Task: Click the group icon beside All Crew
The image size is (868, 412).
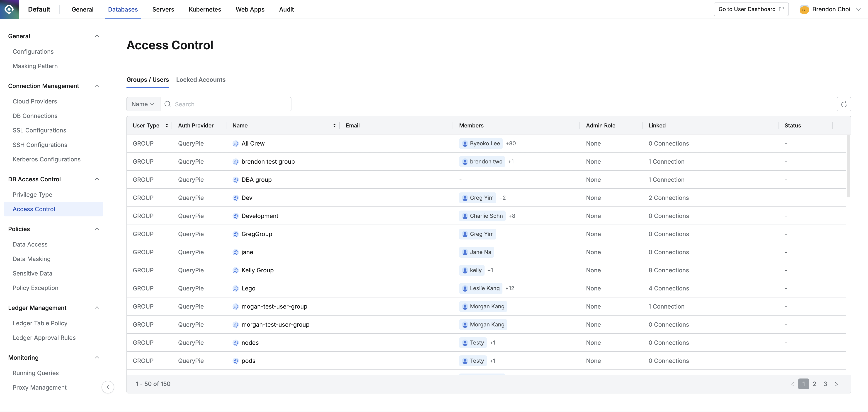Action: (x=235, y=144)
